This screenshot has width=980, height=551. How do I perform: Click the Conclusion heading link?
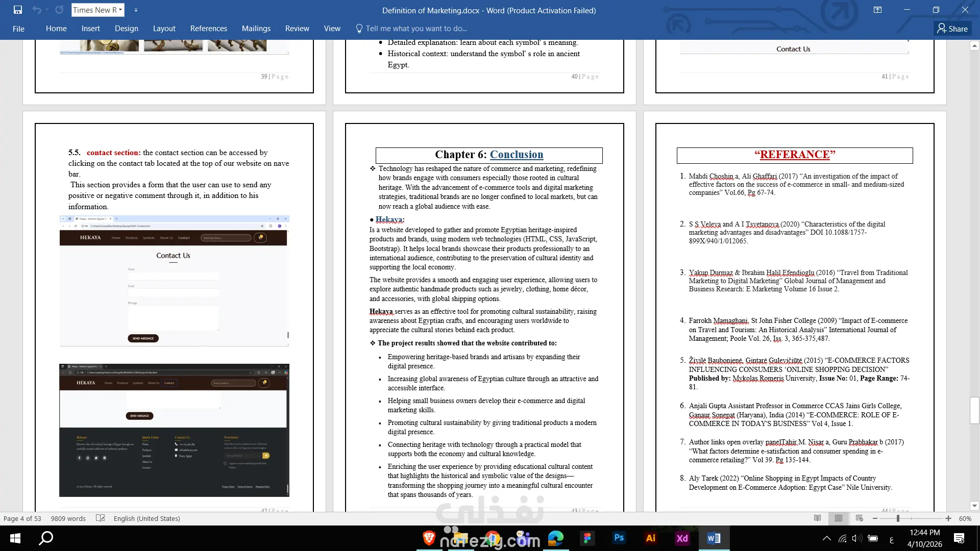coord(517,155)
